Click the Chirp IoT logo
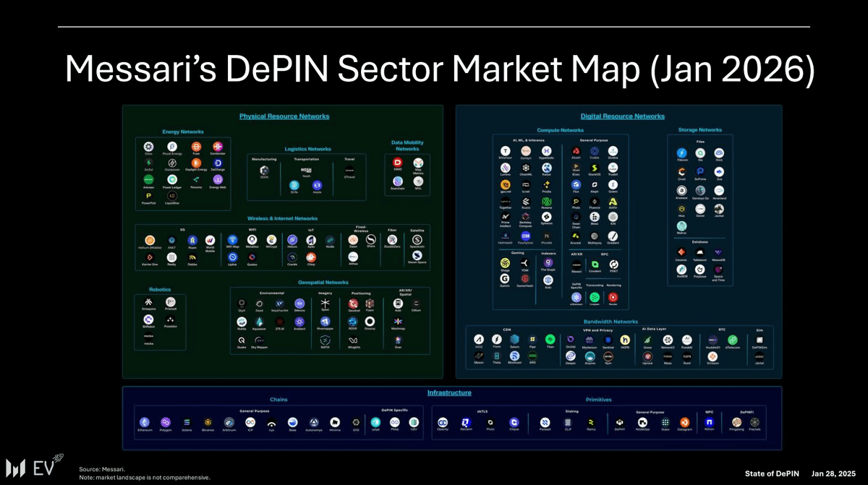The height and width of the screenshot is (485, 868). [x=311, y=257]
